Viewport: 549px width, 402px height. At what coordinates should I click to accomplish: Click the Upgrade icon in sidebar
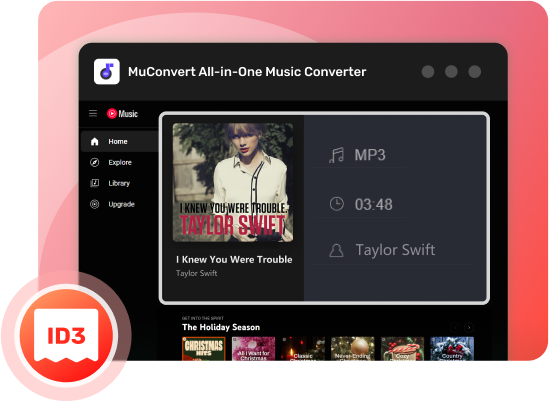pos(95,204)
